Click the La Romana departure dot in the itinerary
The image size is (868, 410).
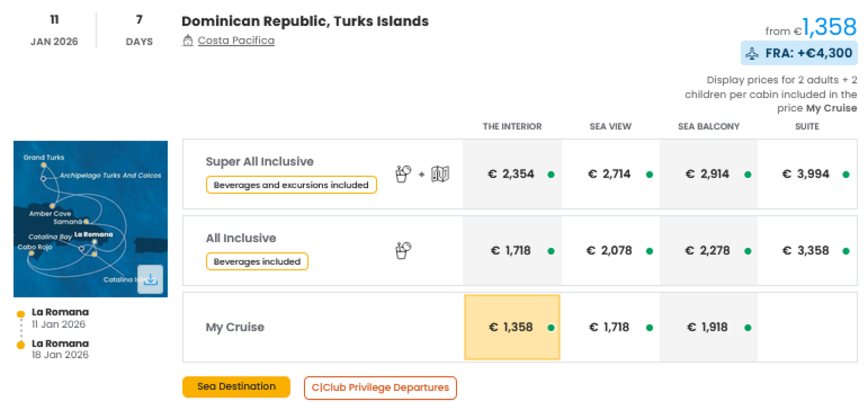coord(20,313)
